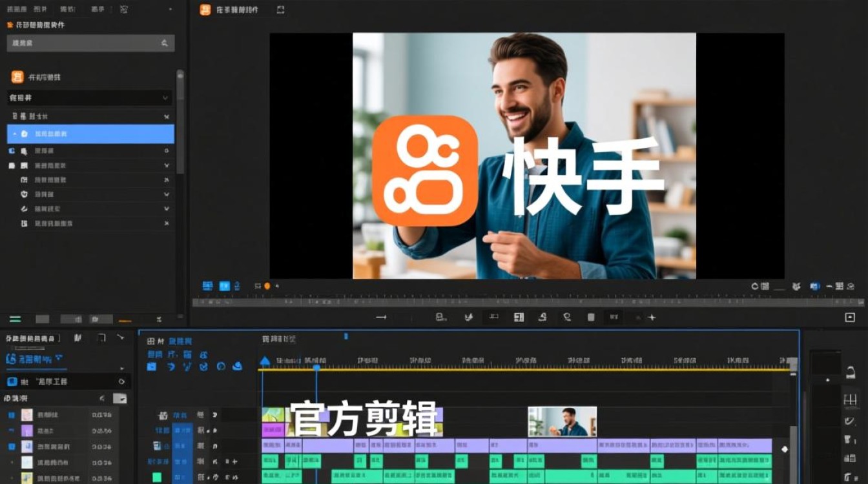Click the circle icon right of the 工具 row
Screen dimensions: 868x484
point(121,382)
